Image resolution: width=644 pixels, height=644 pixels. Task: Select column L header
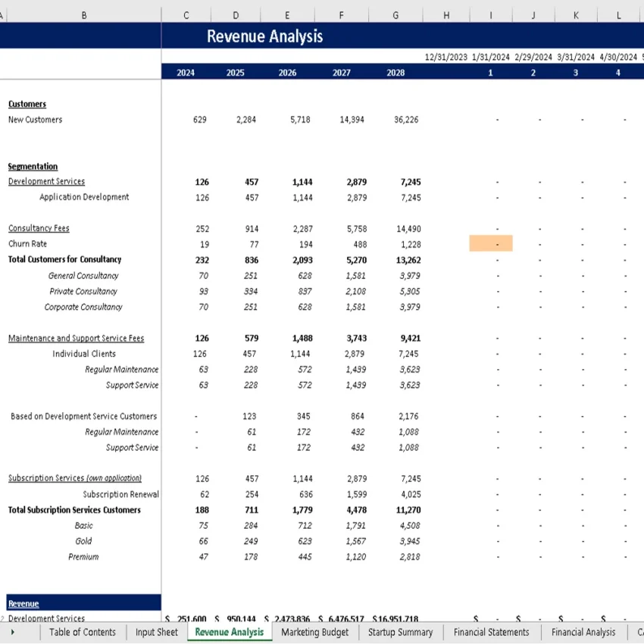point(618,15)
